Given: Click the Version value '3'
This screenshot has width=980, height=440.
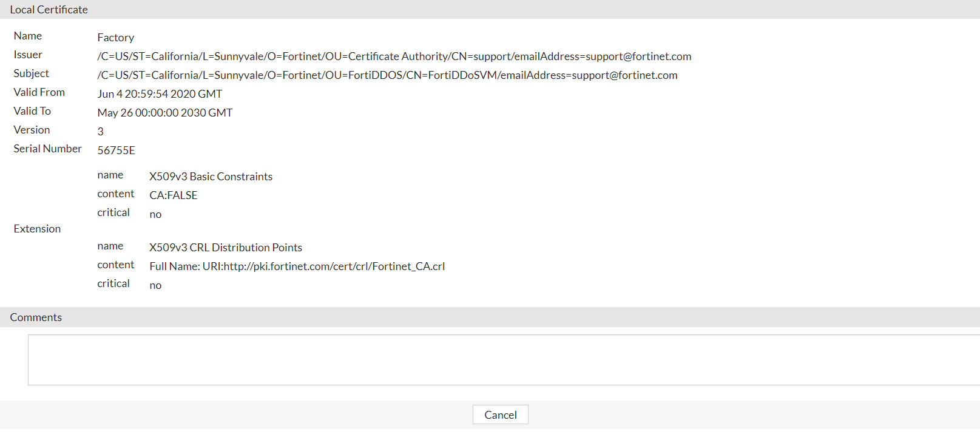Looking at the screenshot, I should pos(101,132).
